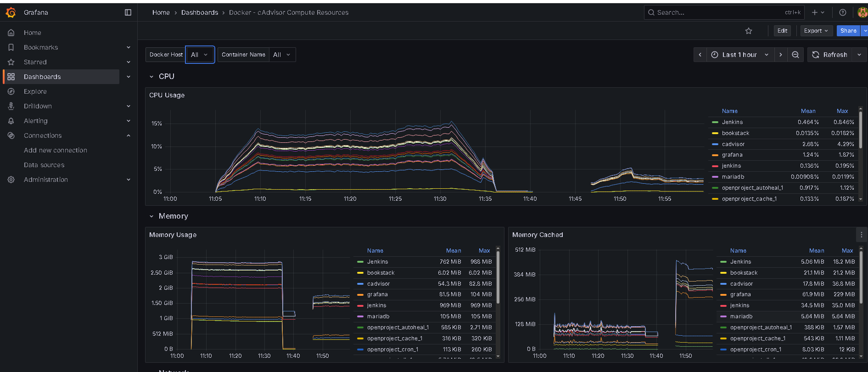The height and width of the screenshot is (372, 868).
Task: Click the Home sidebar icon
Action: 11,33
